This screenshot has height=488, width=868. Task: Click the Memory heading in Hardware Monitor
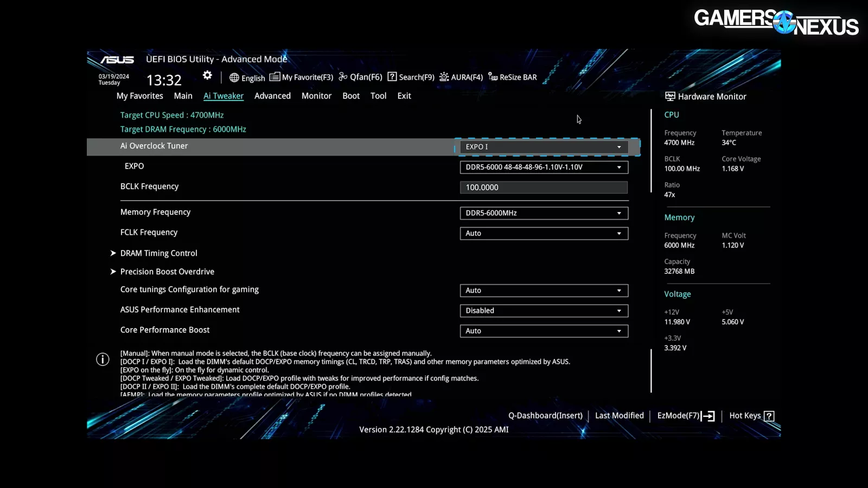679,217
